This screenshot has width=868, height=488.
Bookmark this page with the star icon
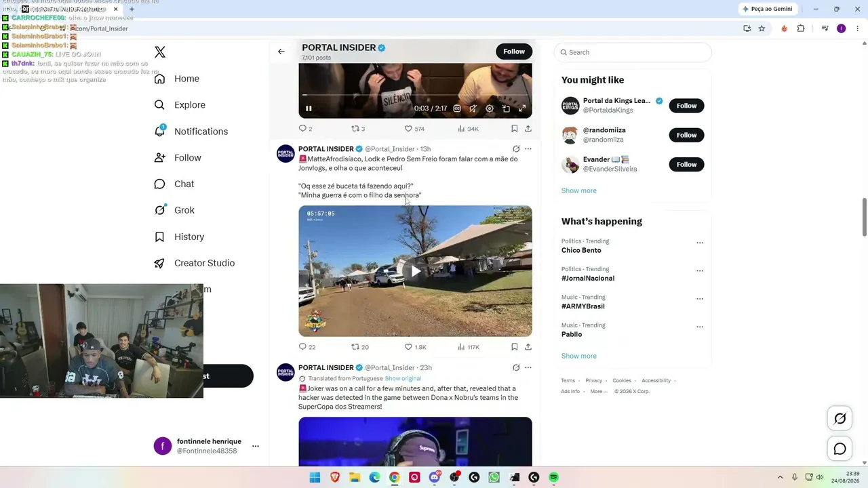(762, 28)
